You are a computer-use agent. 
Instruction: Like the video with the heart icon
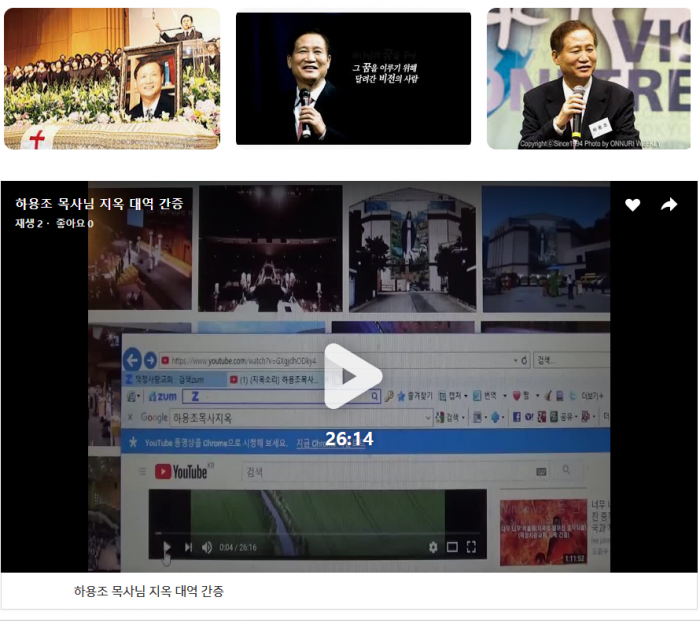tap(632, 205)
